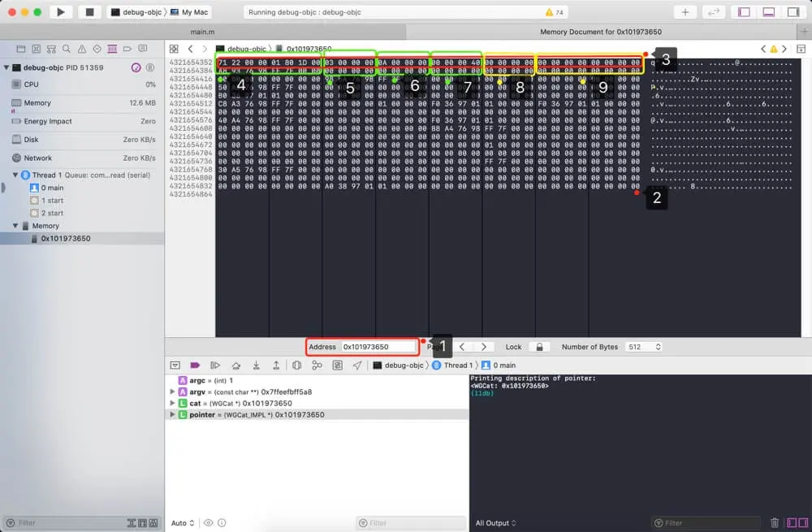Toggle the debug area visibility
The width and height of the screenshot is (812, 532).
pyautogui.click(x=768, y=12)
